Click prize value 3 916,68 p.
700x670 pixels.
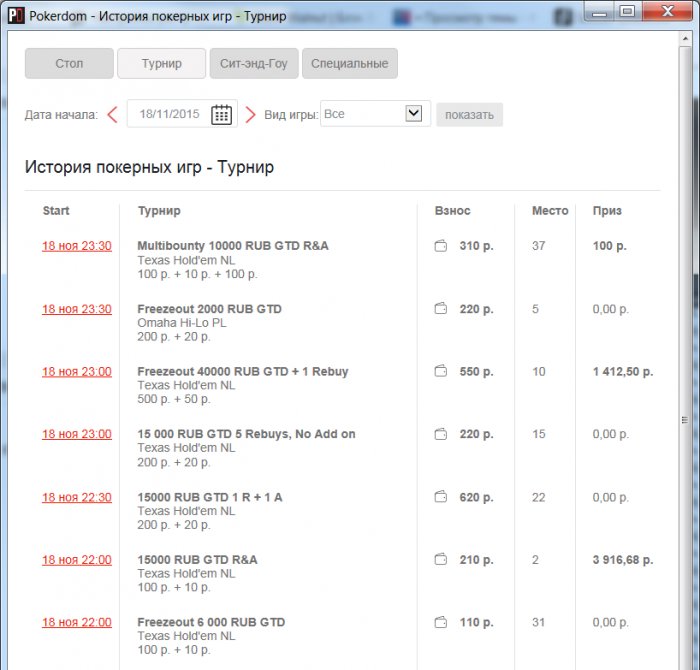coord(623,560)
